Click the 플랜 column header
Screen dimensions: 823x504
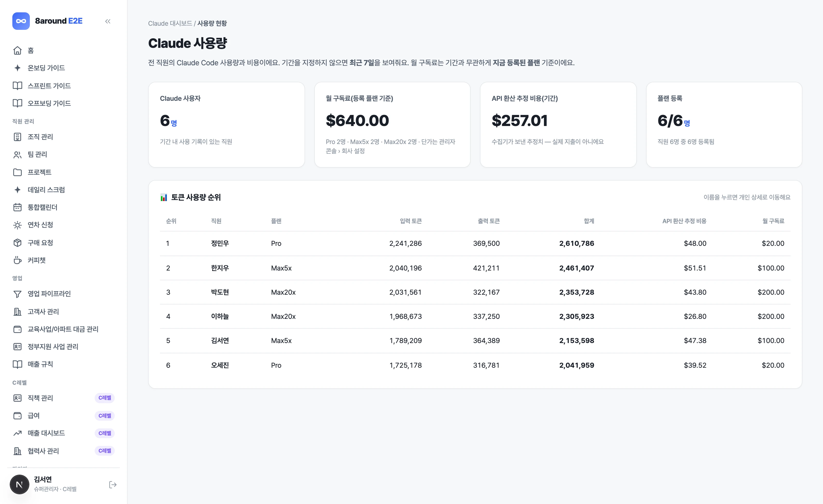tap(276, 221)
